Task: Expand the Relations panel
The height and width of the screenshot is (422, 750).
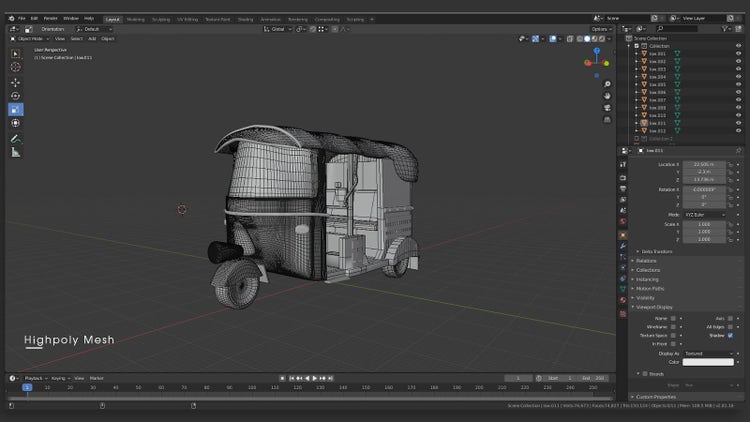Action: (646, 261)
